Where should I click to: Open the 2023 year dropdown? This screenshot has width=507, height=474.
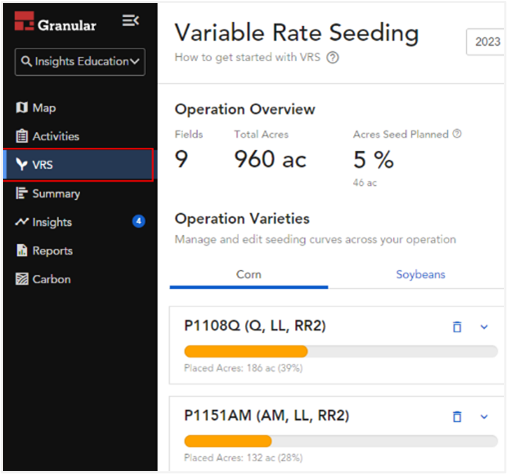tap(485, 42)
